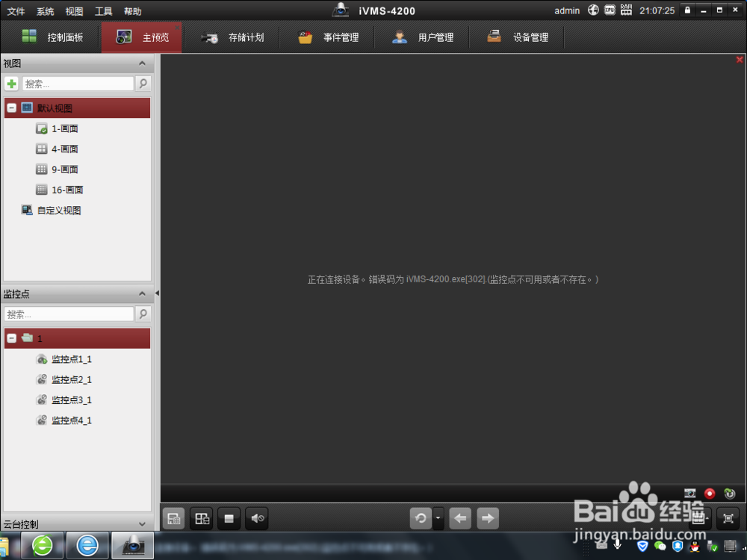This screenshot has height=560, width=747.
Task: Focus the 视图 panel search field
Action: point(78,84)
